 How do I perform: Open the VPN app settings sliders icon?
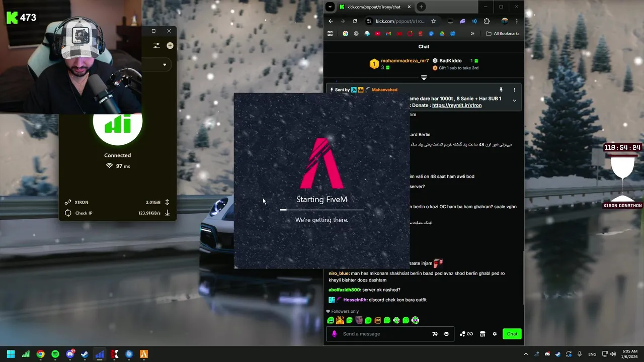click(156, 46)
